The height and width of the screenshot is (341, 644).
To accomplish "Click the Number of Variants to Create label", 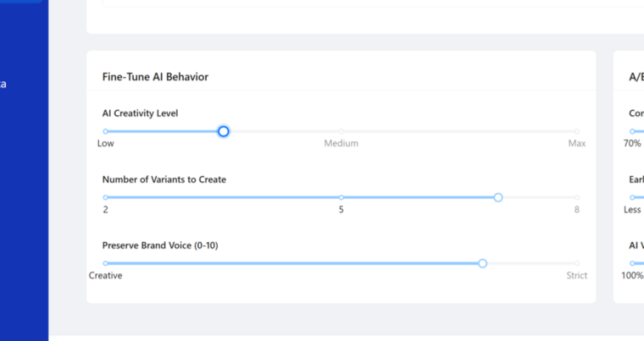I will tap(164, 179).
